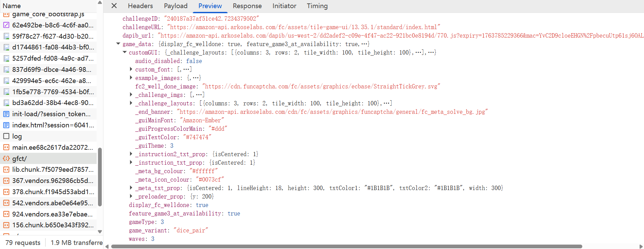Click the gfct/ request icon
The width and height of the screenshot is (644, 249).
pos(6,159)
